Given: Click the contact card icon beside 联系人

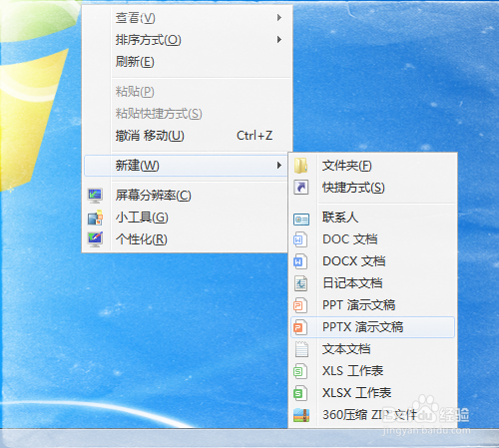Looking at the screenshot, I should [301, 220].
